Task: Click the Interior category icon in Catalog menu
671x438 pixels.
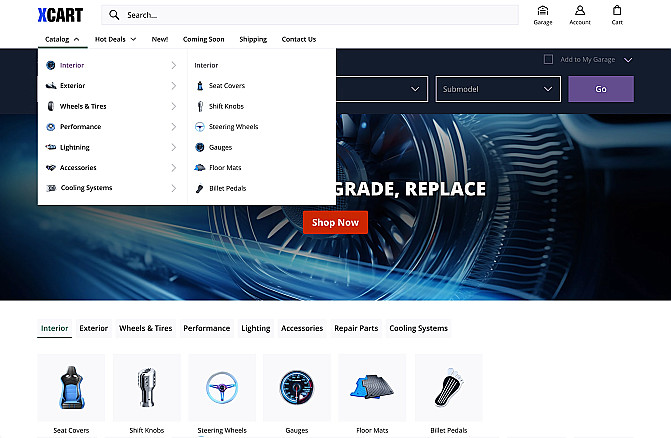Action: 50,65
